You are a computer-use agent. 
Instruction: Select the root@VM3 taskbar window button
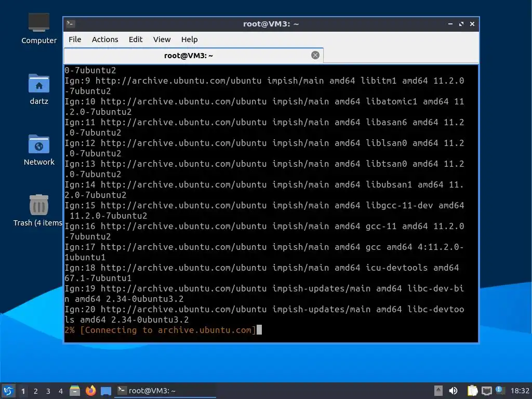165,391
